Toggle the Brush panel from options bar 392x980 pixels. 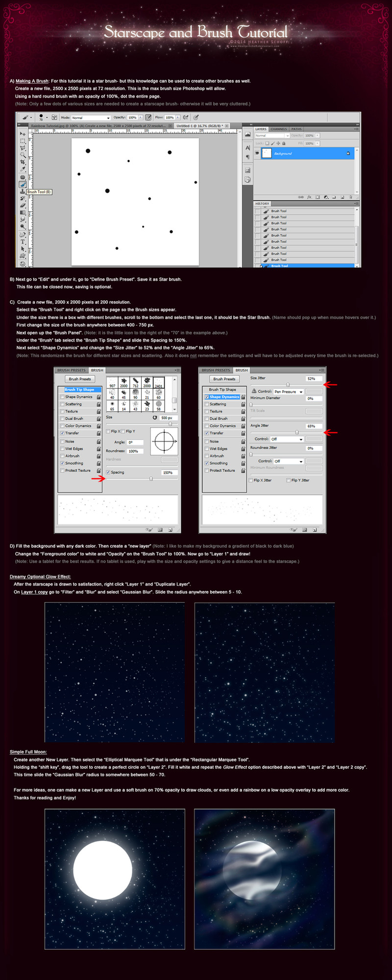coord(54,118)
